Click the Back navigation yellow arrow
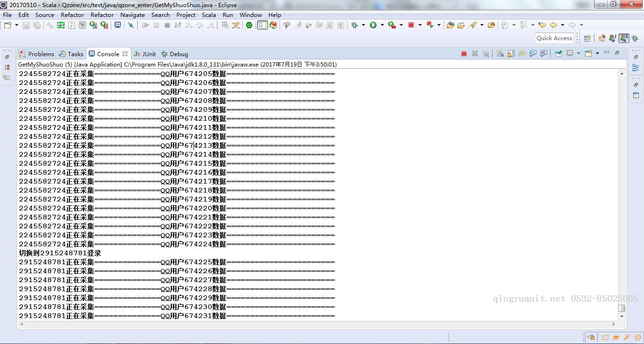 [x=553, y=25]
